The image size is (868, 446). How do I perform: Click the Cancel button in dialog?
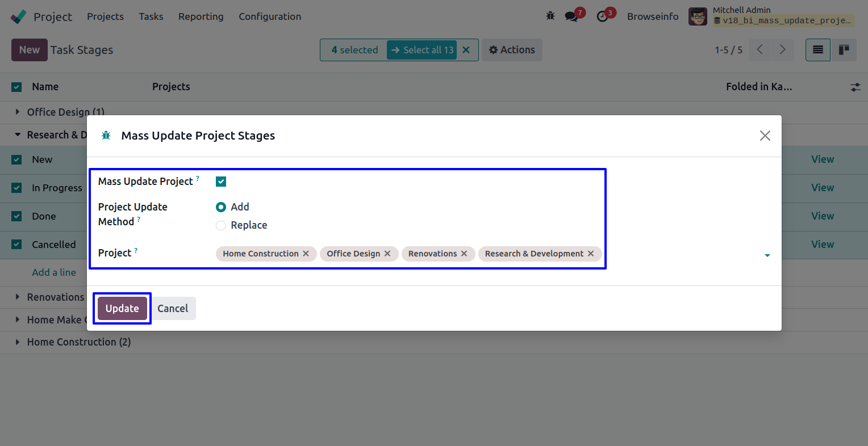(173, 309)
